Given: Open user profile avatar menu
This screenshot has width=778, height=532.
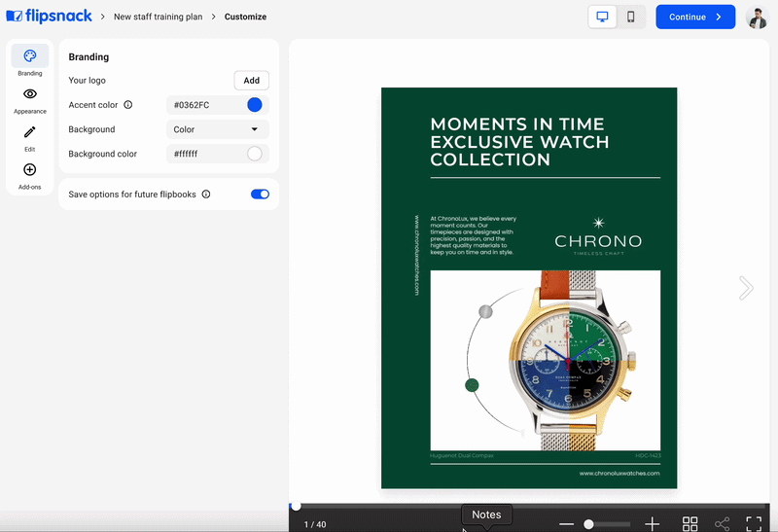Looking at the screenshot, I should 756,17.
